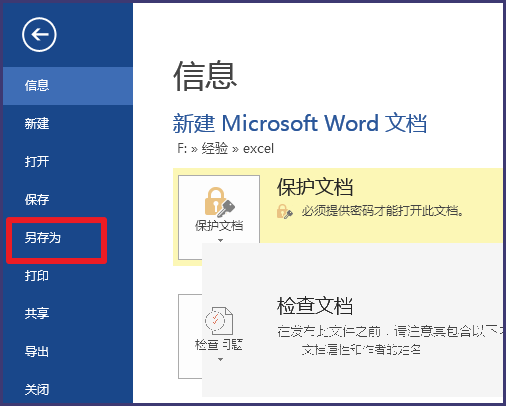Image resolution: width=506 pixels, height=406 pixels.
Task: Select the 信息 menu item
Action: pos(68,86)
